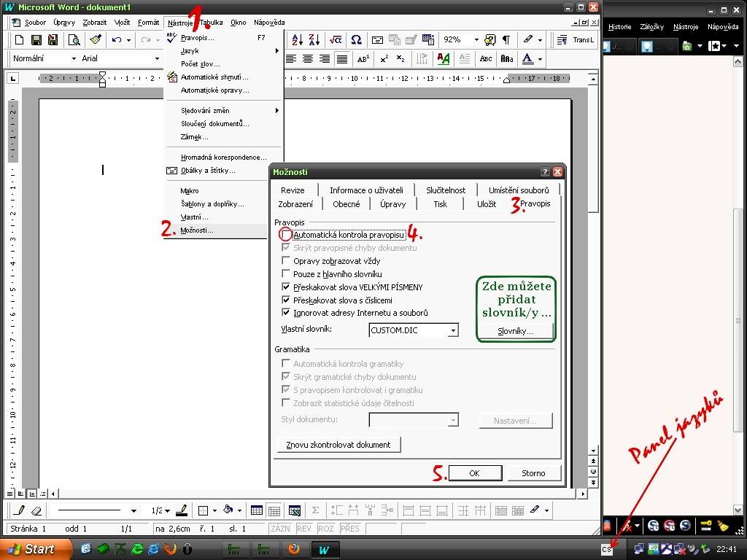Toggle Opravy zobrazovat vždy checkbox
This screenshot has width=747, height=560.
(286, 260)
